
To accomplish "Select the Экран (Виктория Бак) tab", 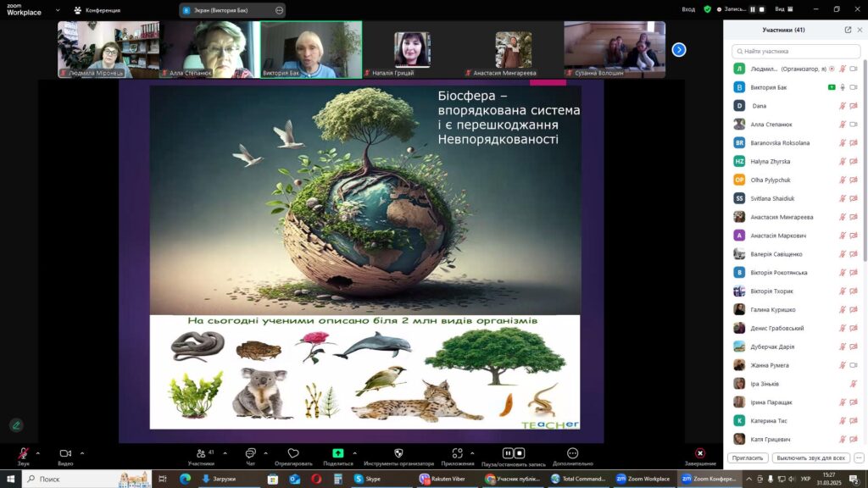I will 225,10.
